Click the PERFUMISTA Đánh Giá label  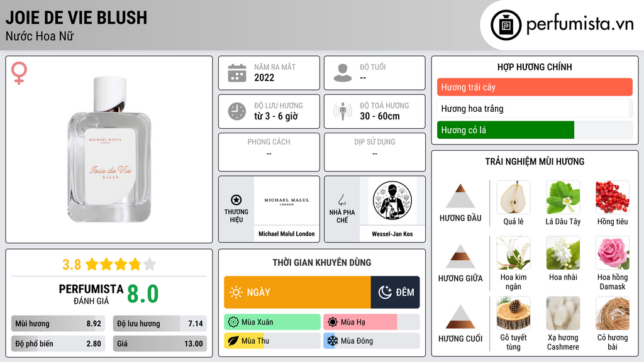[x=91, y=294]
